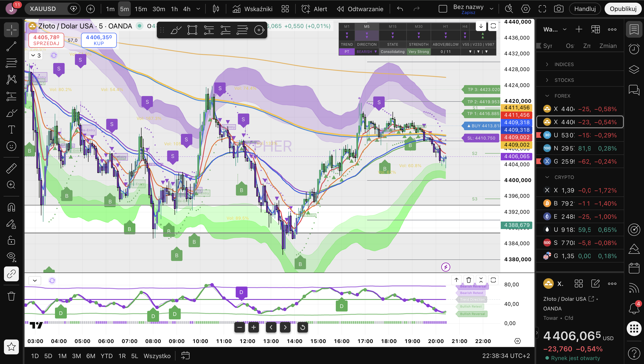Collapse the indicator legend showing 3
This screenshot has width=644, height=364.
pyautogui.click(x=36, y=56)
